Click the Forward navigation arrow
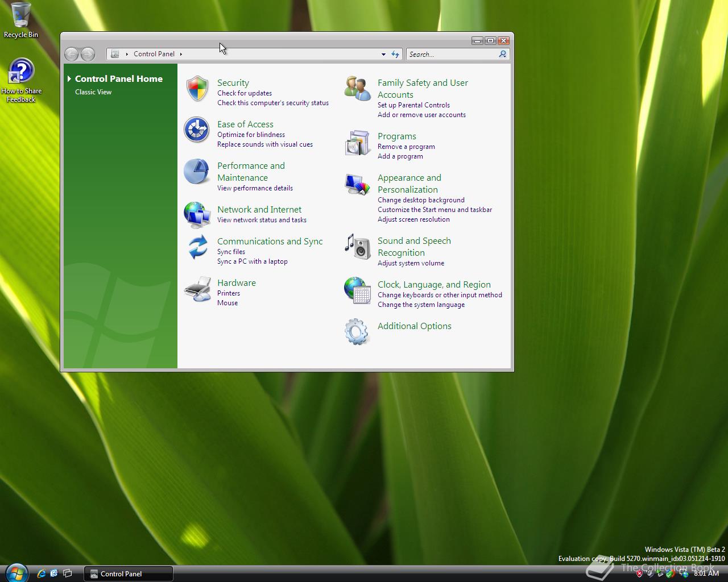 [x=88, y=54]
